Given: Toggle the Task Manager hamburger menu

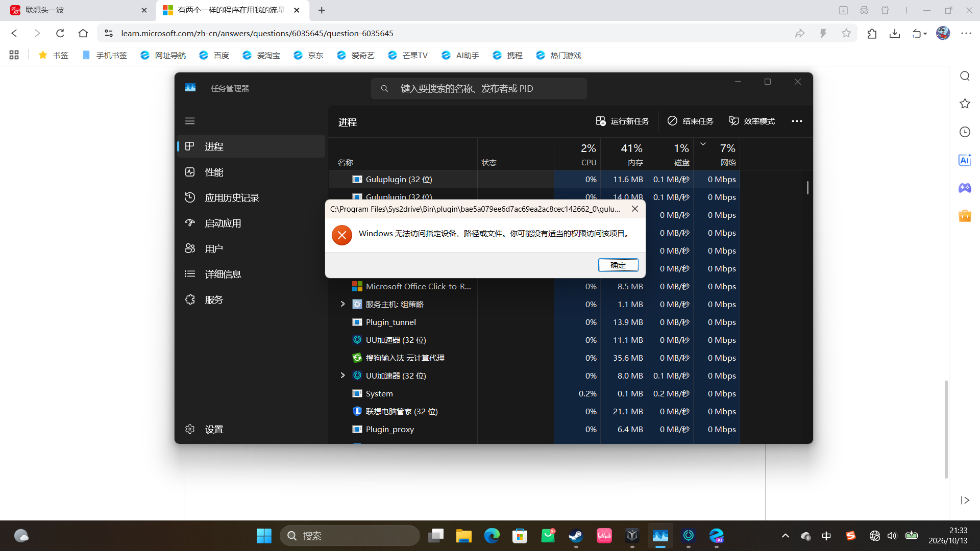Looking at the screenshot, I should point(190,121).
